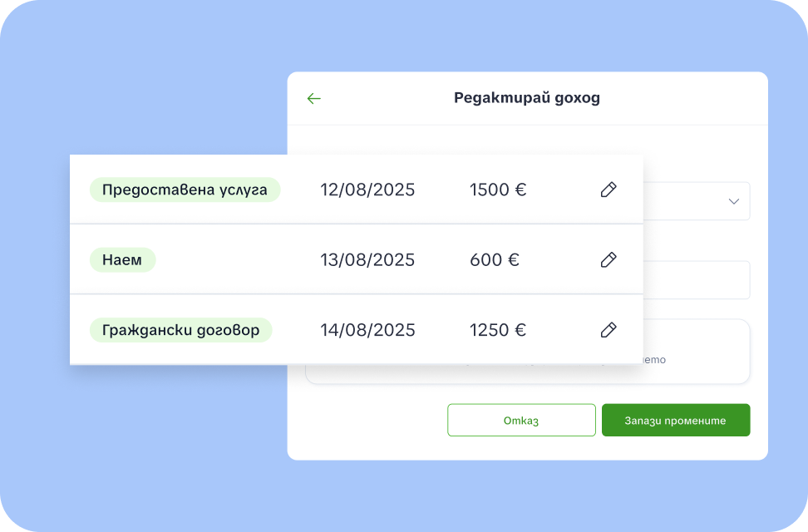Edit the "Наем" entry via pencil icon
808x532 pixels.
click(608, 259)
